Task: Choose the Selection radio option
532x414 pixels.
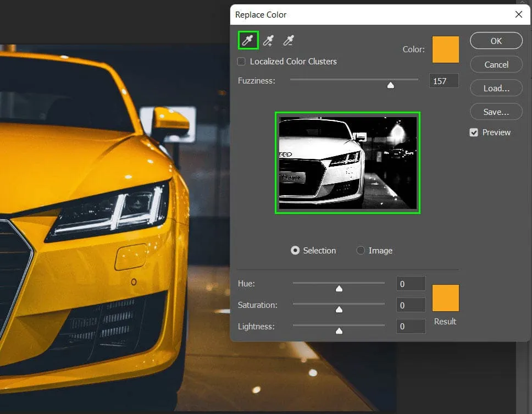Action: pyautogui.click(x=296, y=251)
